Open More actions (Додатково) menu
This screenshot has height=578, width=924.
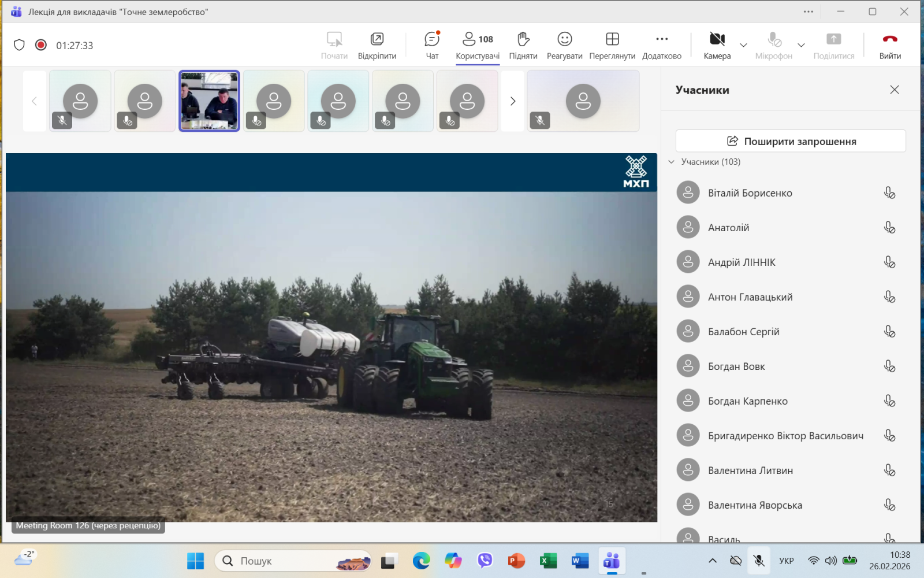662,45
